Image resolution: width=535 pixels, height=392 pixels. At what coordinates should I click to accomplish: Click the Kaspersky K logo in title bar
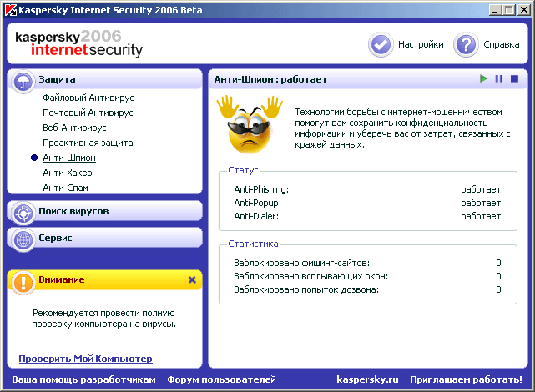click(11, 10)
